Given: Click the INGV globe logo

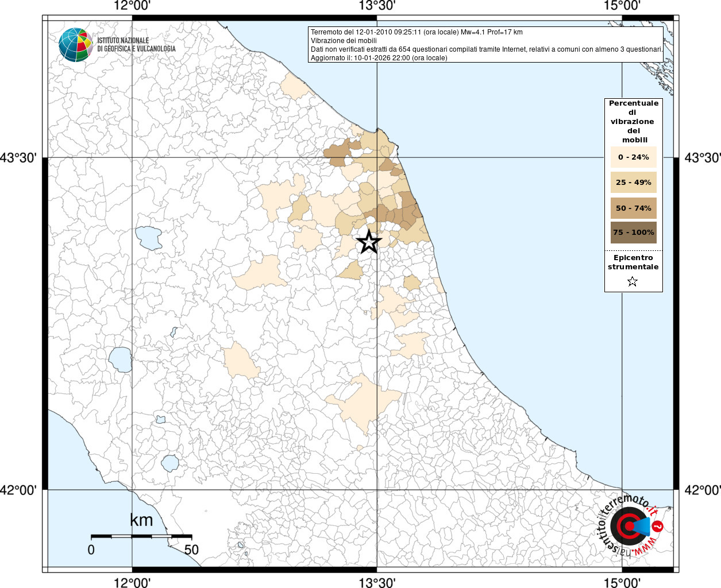Looking at the screenshot, I should tap(75, 44).
